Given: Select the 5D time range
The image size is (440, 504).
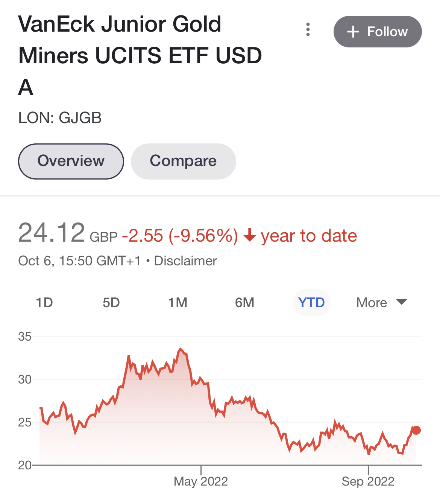Looking at the screenshot, I should pos(111,303).
